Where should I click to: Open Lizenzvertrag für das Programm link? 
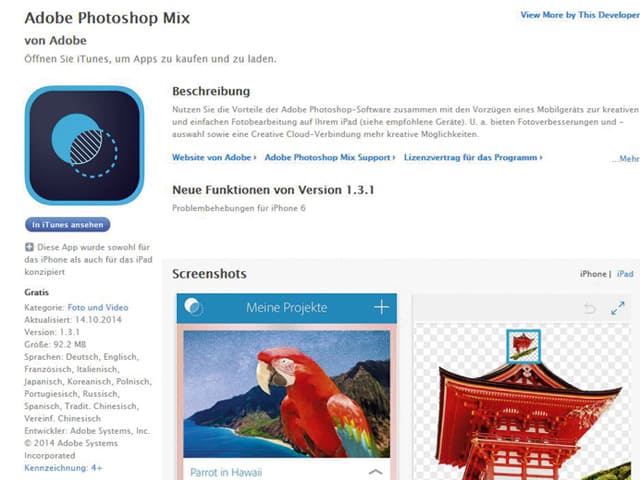[x=473, y=158]
